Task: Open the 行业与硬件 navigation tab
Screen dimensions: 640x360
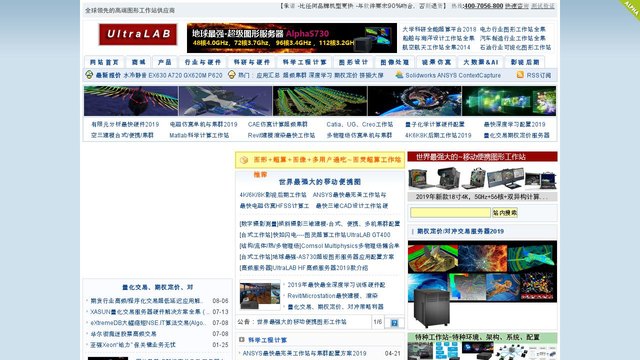Action: coord(202,62)
